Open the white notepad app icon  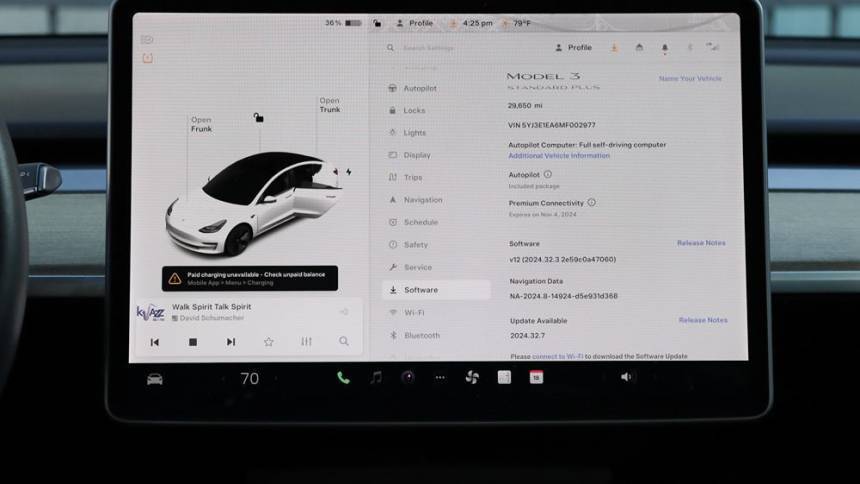pos(504,377)
